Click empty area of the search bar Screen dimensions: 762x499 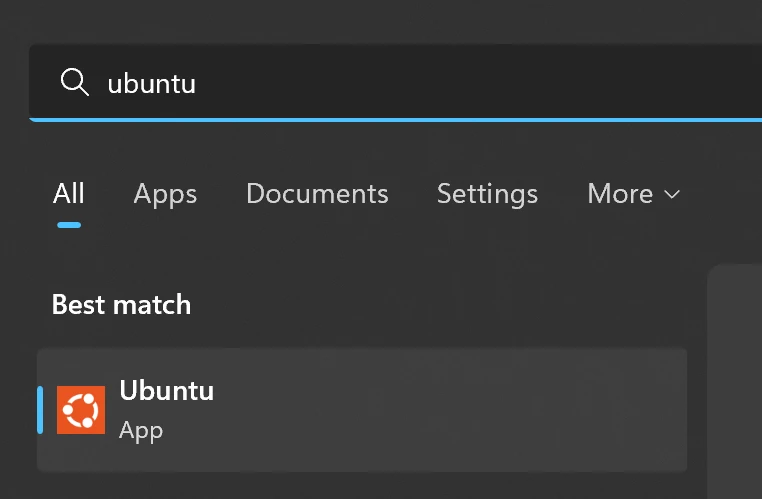click(500, 82)
